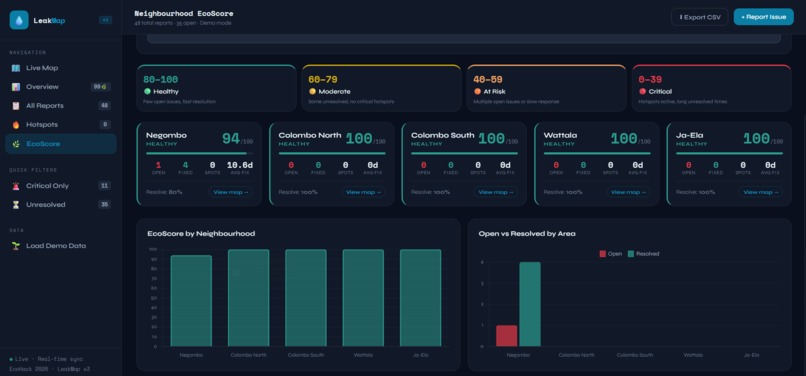Click the Unresolved hourglass icon
The width and height of the screenshot is (806, 376).
(x=16, y=205)
